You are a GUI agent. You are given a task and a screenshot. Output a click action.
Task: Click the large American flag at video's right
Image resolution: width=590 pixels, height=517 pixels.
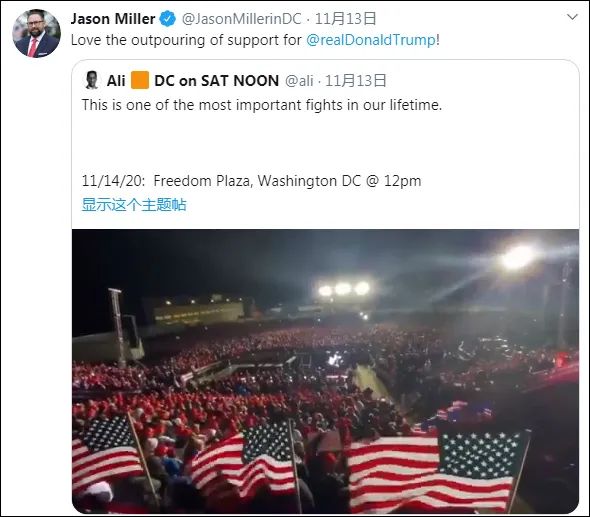(x=436, y=472)
